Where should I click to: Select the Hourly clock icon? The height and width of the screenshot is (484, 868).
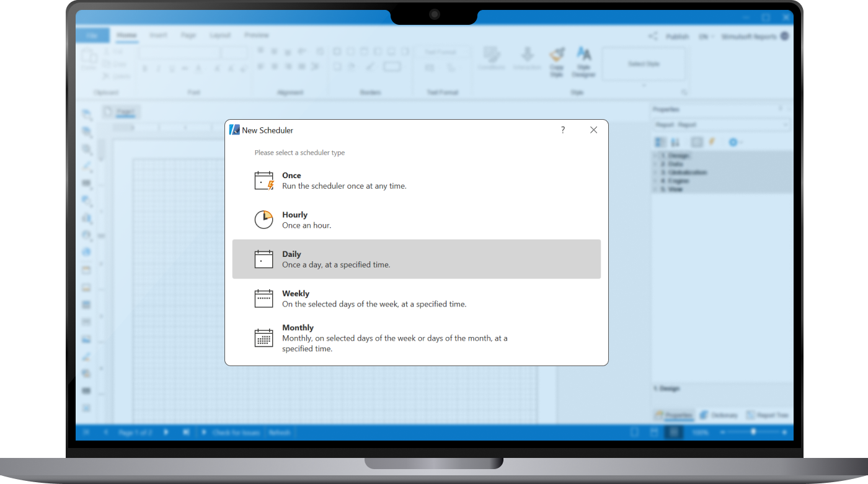(x=263, y=219)
